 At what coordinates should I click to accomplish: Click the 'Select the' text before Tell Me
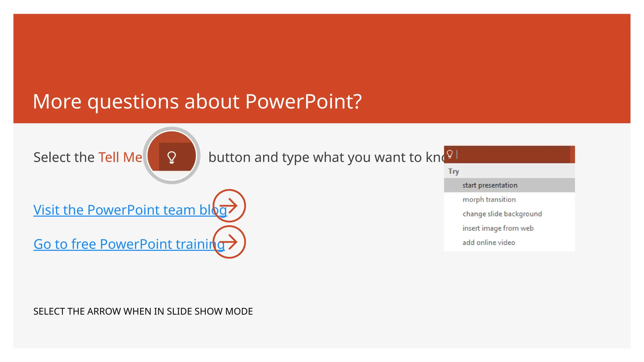(x=64, y=157)
